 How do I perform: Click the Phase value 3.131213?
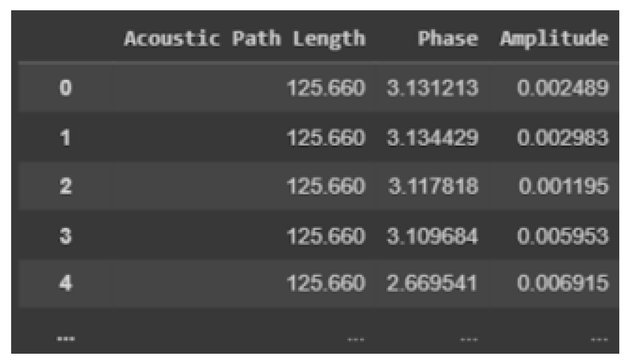tap(432, 88)
